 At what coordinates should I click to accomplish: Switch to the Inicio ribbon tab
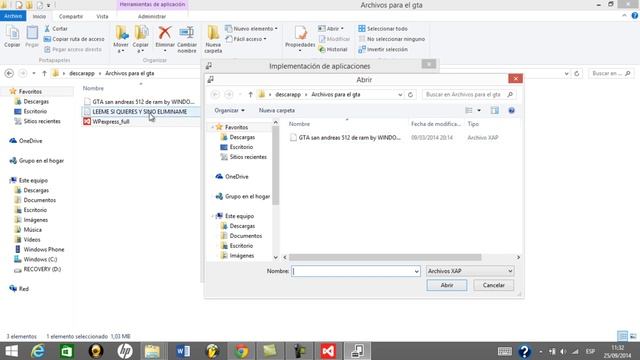point(39,16)
